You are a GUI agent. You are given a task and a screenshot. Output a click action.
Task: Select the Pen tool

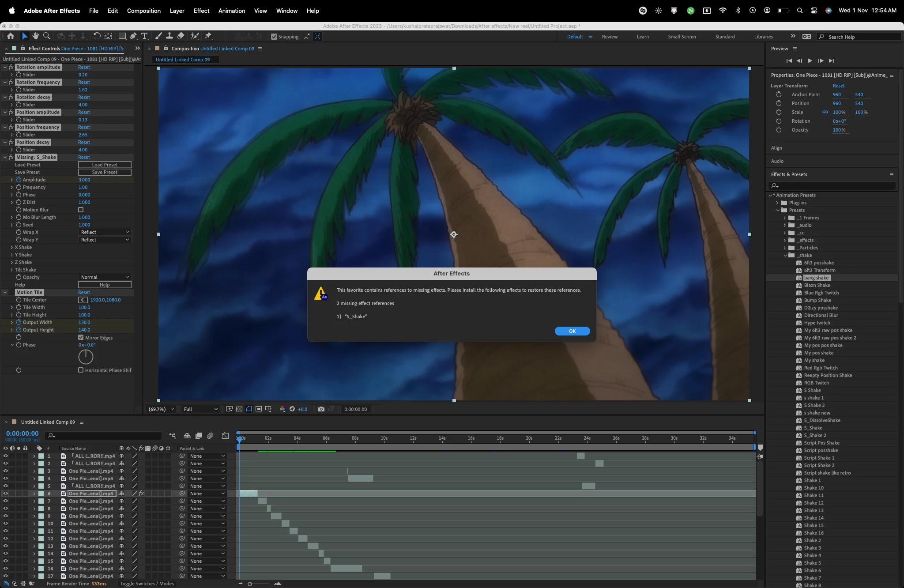click(x=133, y=36)
